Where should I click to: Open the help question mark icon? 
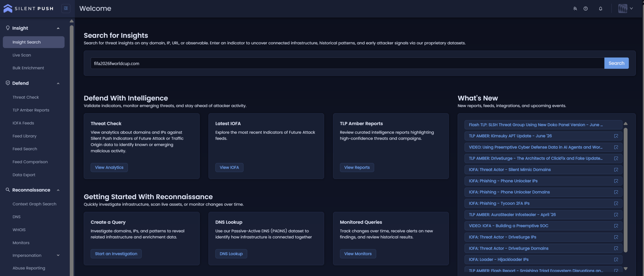click(x=586, y=9)
